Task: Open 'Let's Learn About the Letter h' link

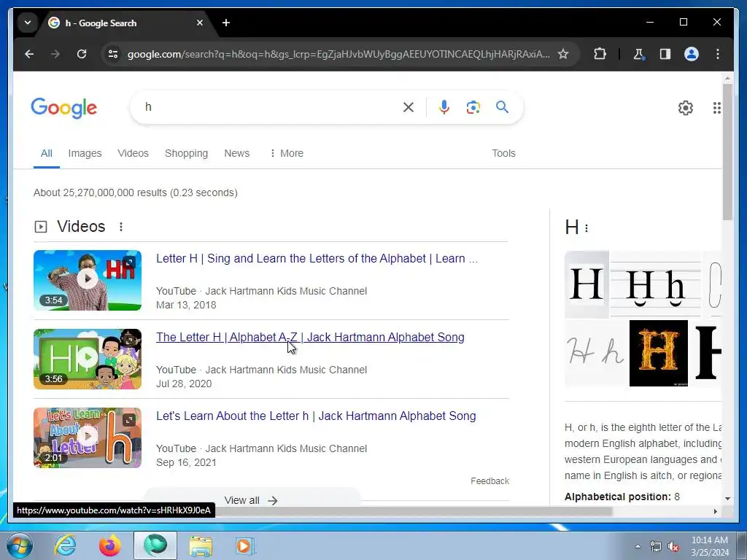Action: click(x=316, y=416)
